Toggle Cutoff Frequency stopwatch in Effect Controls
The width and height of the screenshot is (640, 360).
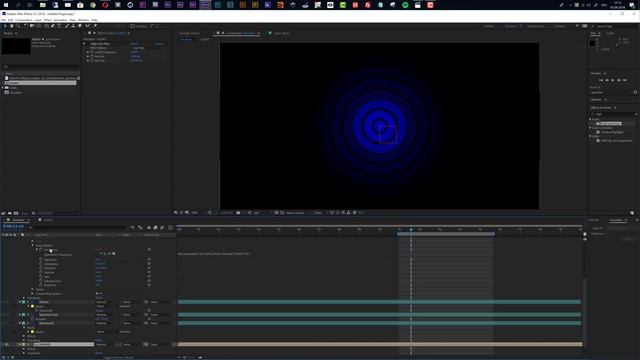point(92,52)
